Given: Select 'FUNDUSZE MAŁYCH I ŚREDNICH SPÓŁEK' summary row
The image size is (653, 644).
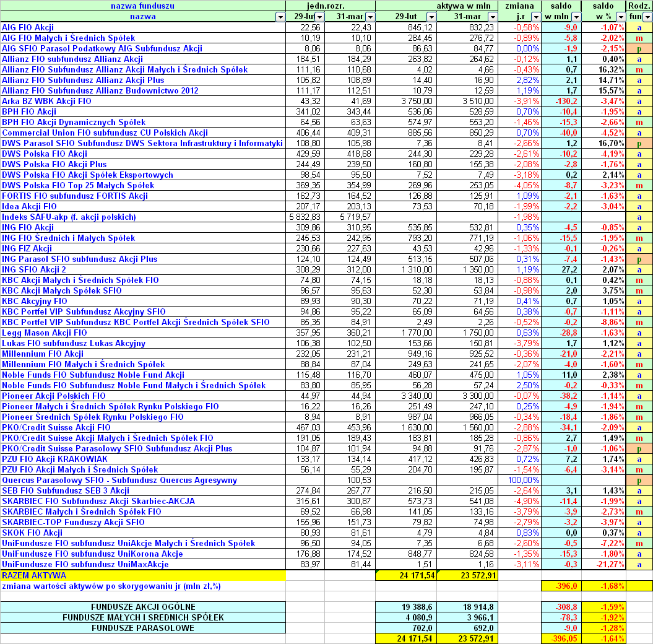Looking at the screenshot, I should (143, 617).
